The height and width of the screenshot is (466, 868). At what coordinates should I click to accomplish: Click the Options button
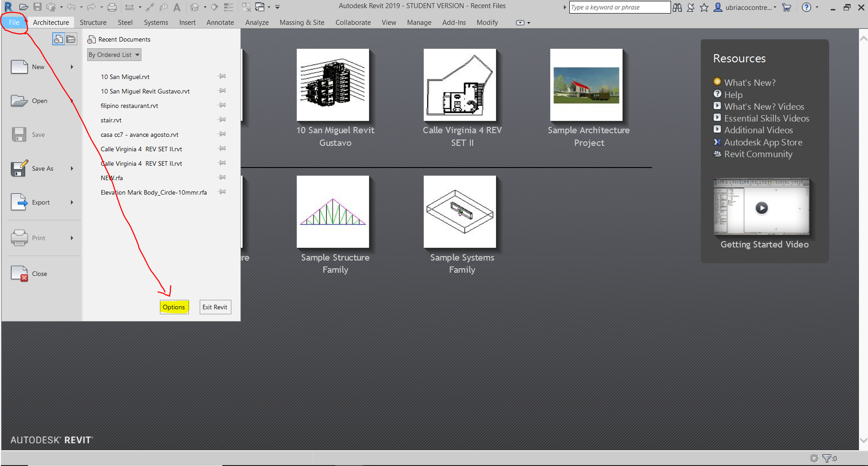(x=174, y=307)
